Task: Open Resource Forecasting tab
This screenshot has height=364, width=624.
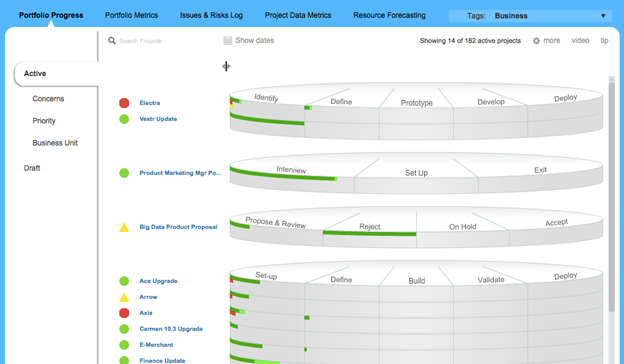Action: click(389, 15)
